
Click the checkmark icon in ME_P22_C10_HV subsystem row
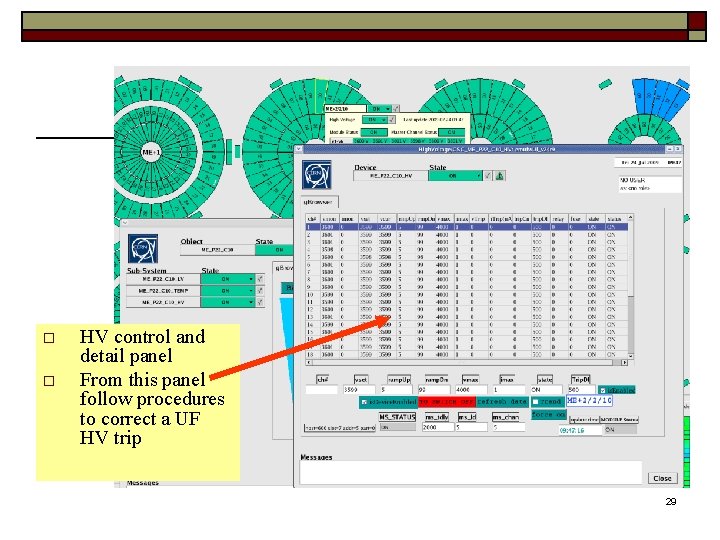[260, 302]
